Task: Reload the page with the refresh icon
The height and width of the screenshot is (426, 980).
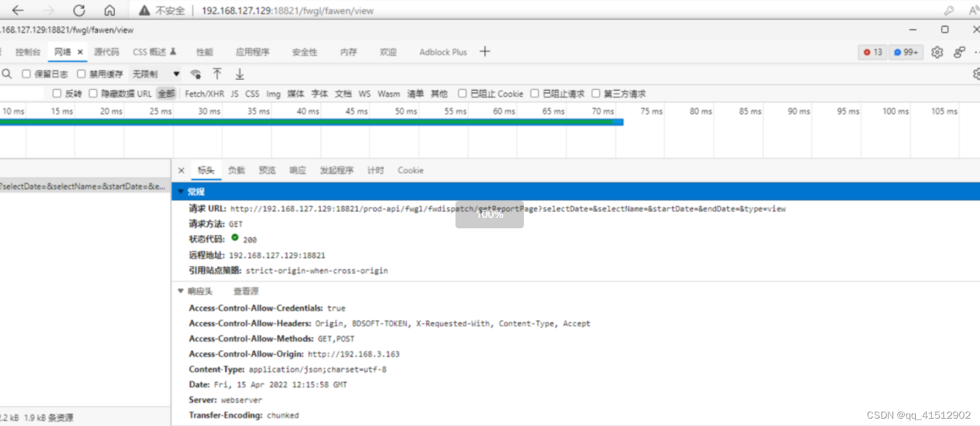Action: click(x=79, y=10)
